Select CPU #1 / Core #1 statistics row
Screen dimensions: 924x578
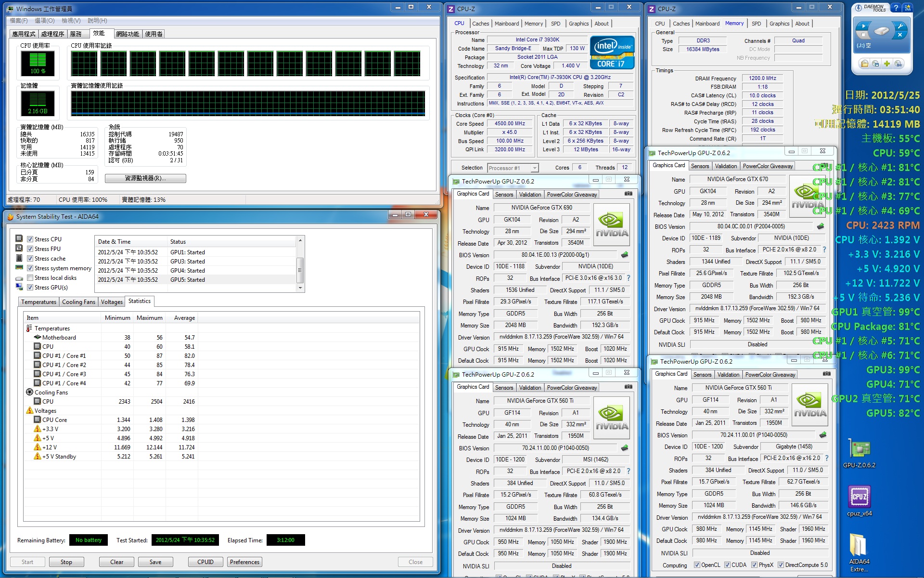pyautogui.click(x=111, y=356)
